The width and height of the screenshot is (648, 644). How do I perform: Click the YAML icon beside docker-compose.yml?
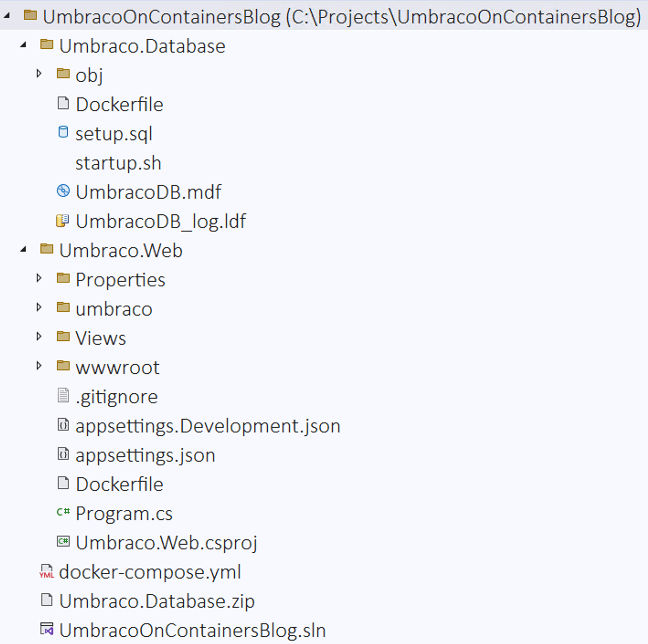click(x=46, y=572)
